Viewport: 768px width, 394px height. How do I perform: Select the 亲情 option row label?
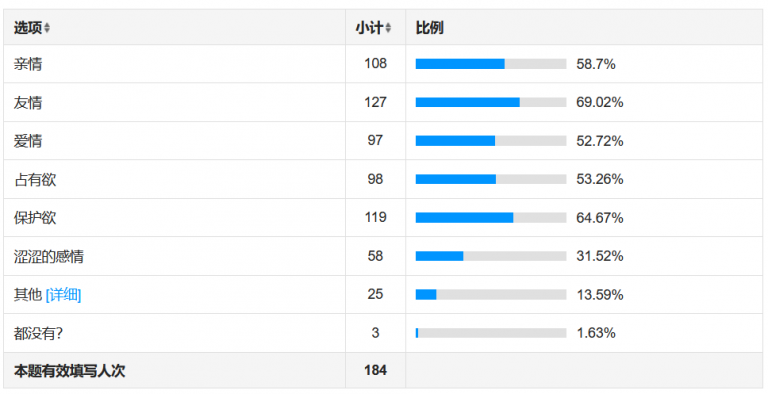tap(28, 64)
